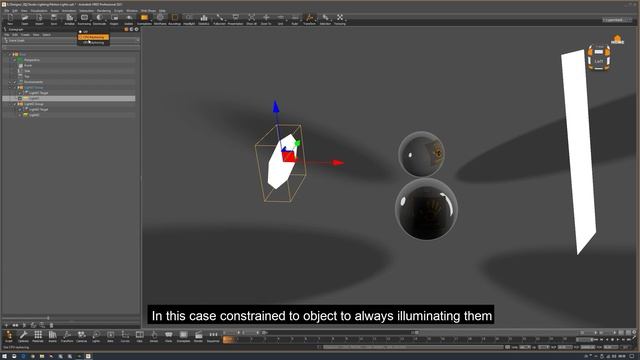Open the Assets quick access icon
Screen dimensions: 640x360
(52, 336)
